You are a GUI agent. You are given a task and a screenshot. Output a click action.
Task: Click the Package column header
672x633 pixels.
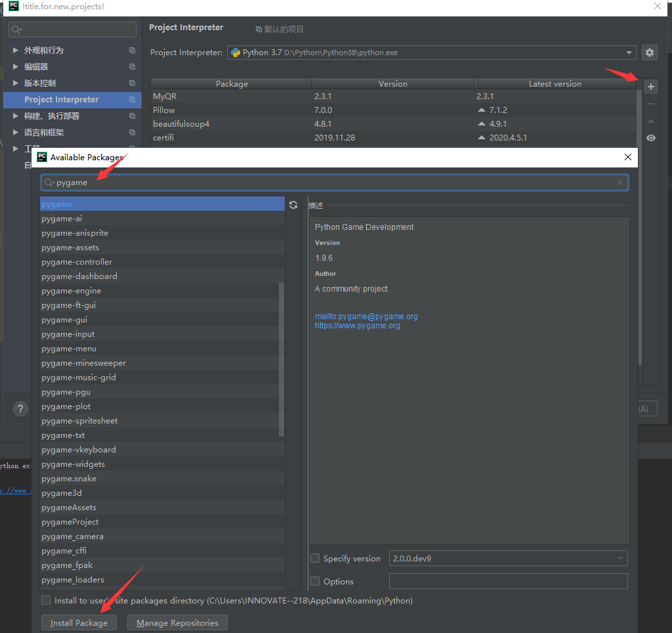pos(232,83)
